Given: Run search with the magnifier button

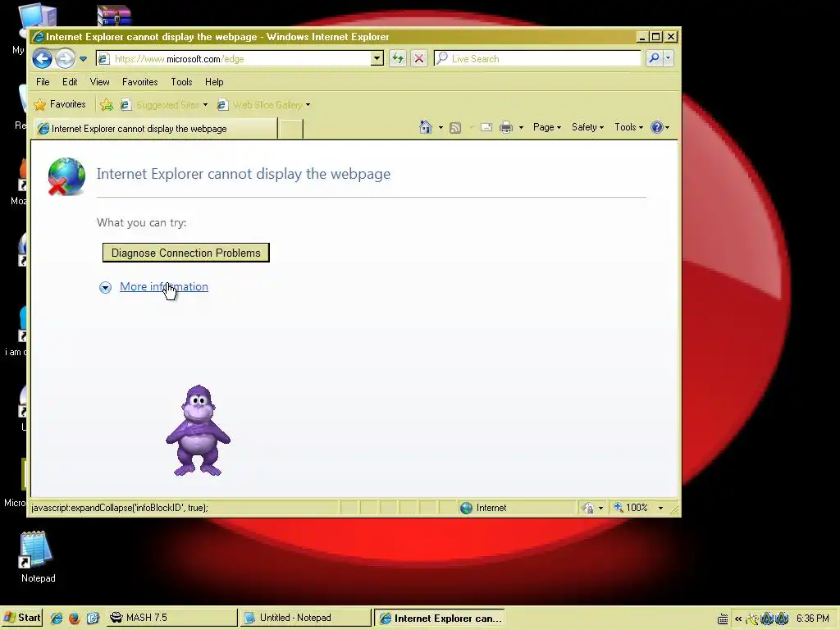Looking at the screenshot, I should [654, 58].
